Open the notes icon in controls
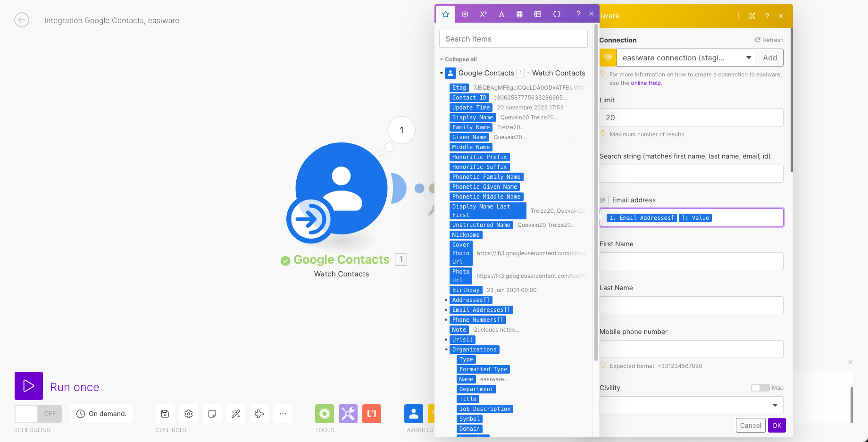 coord(212,414)
